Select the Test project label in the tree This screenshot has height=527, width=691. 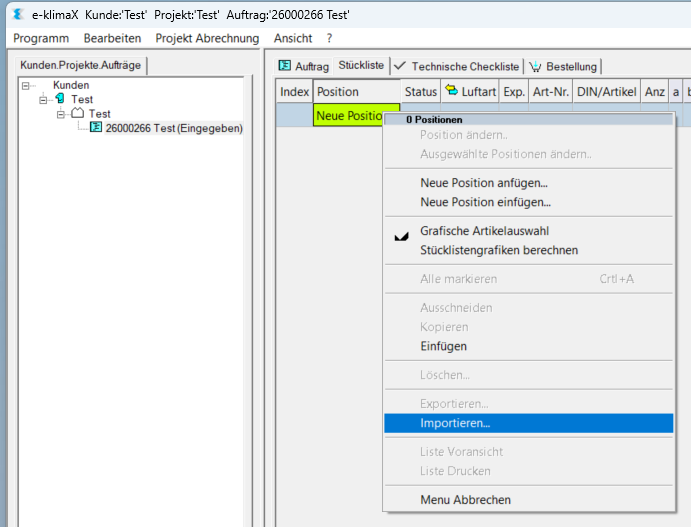(100, 114)
